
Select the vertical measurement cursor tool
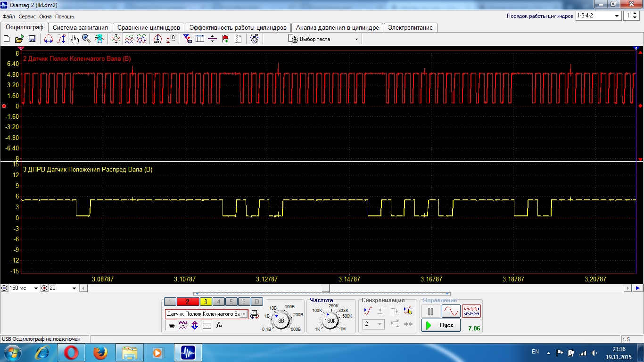pos(61,39)
